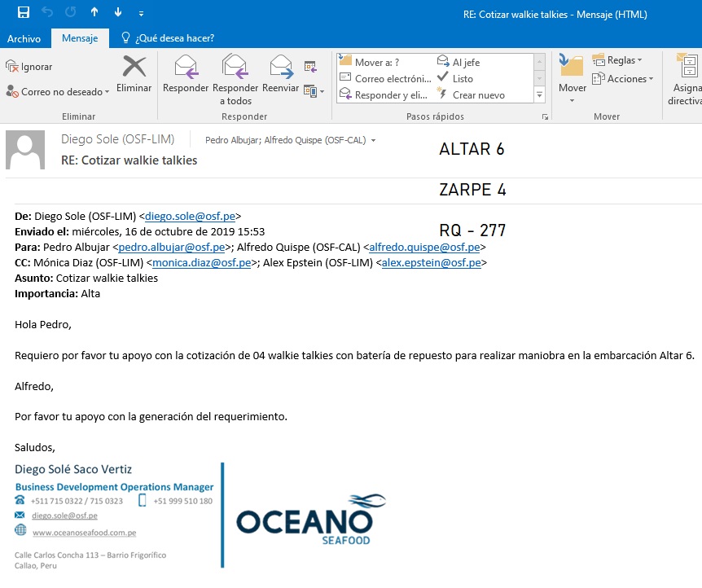
Task: Click the pedro.albujar@osf.pe email link
Action: click(172, 248)
